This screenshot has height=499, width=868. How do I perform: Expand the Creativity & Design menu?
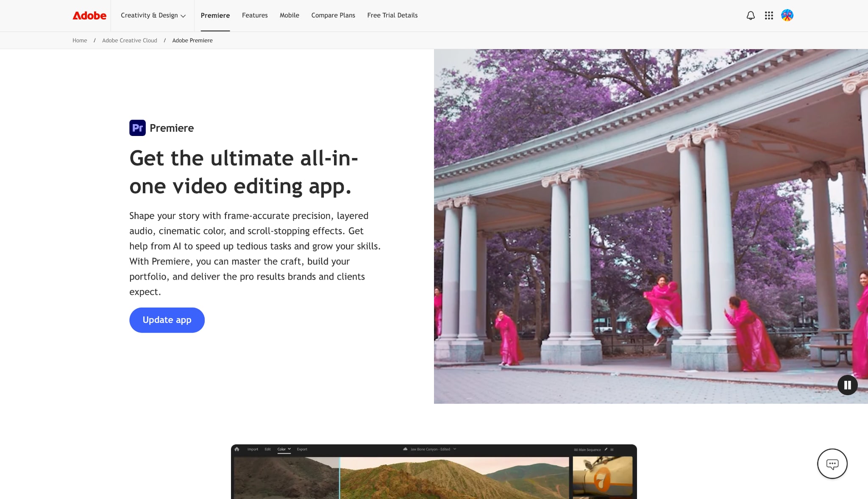[153, 16]
